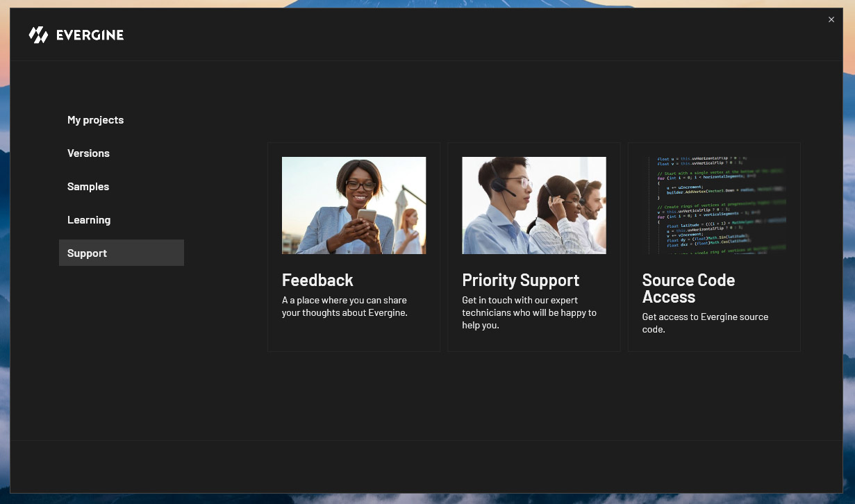855x504 pixels.
Task: Click the Priority Support headset photo
Action: tap(533, 205)
